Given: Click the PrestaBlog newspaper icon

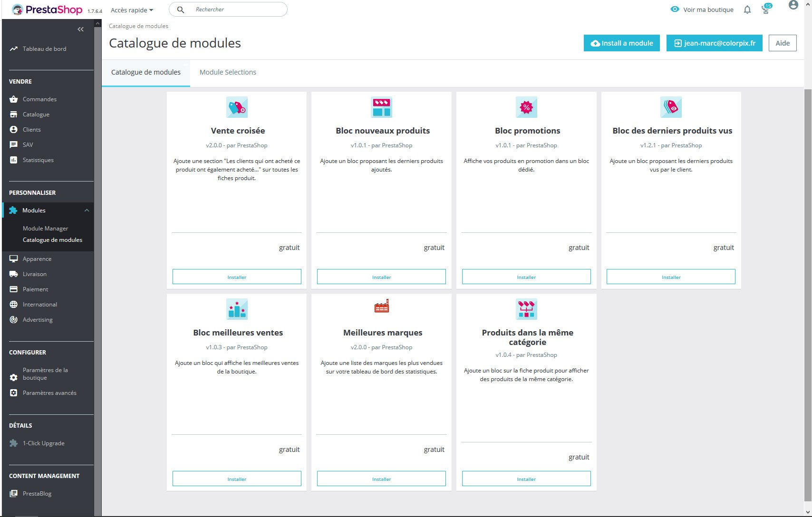Looking at the screenshot, I should tap(14, 494).
